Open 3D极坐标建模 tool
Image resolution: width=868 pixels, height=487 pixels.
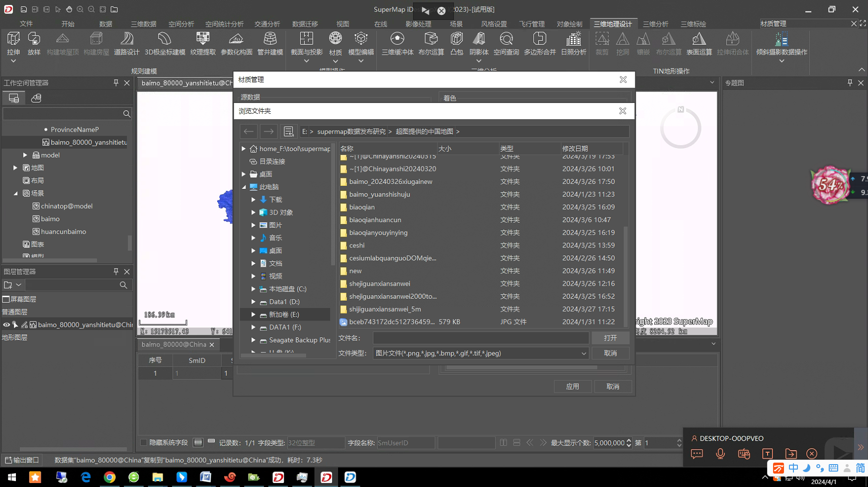(165, 43)
